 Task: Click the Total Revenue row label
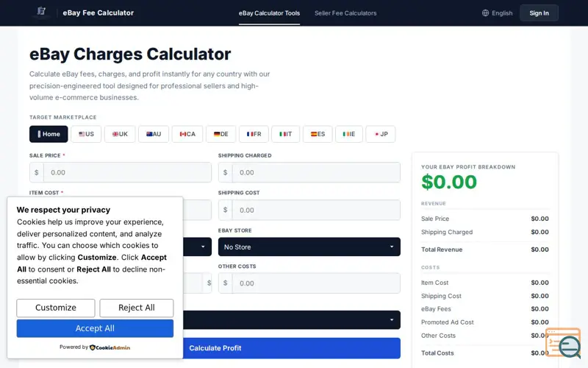(442, 250)
